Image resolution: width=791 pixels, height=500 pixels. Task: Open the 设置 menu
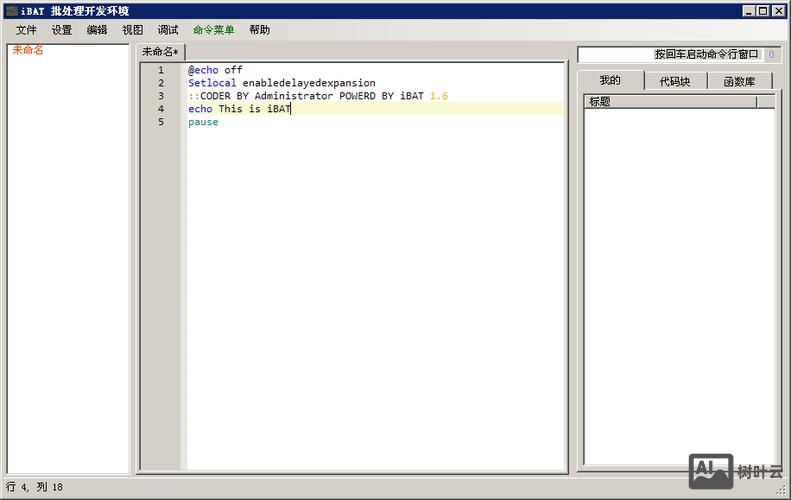coord(62,30)
